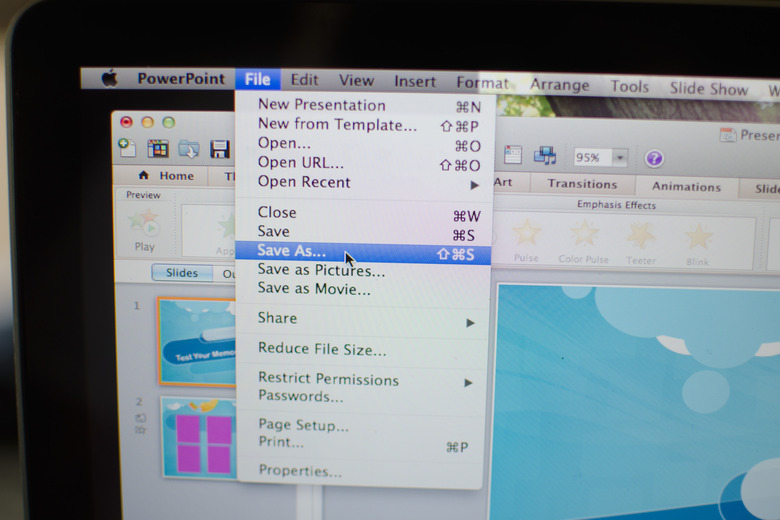Click the purple Help question mark icon

(654, 158)
